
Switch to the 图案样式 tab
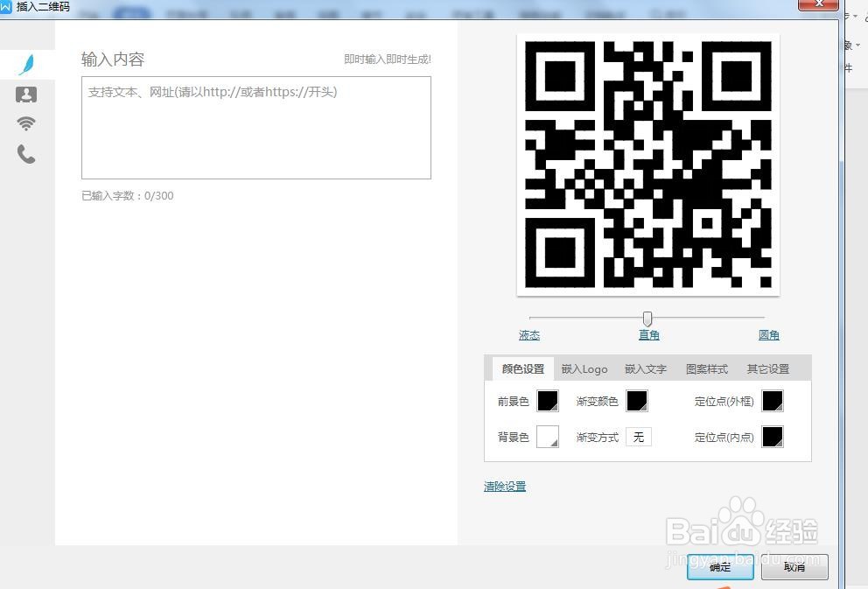point(707,369)
